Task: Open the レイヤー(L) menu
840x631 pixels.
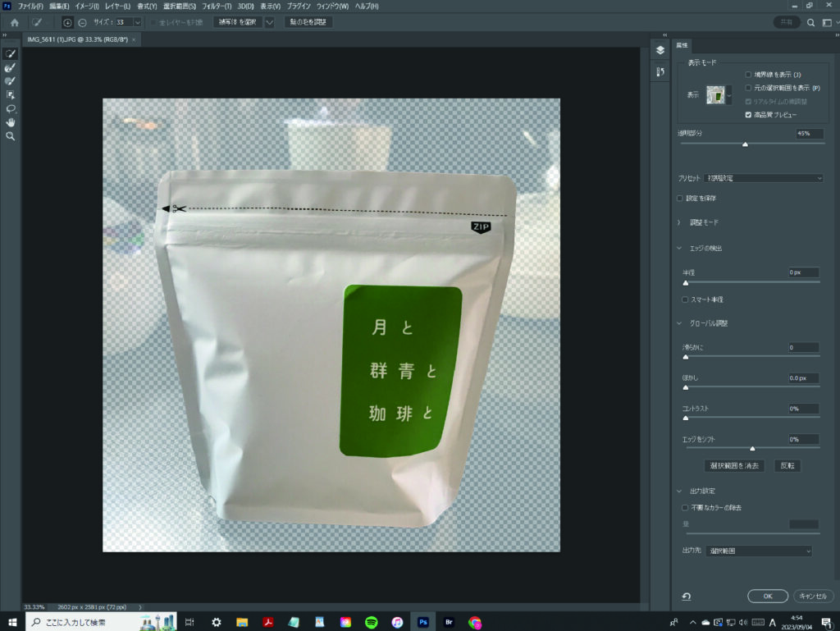Action: pyautogui.click(x=117, y=6)
